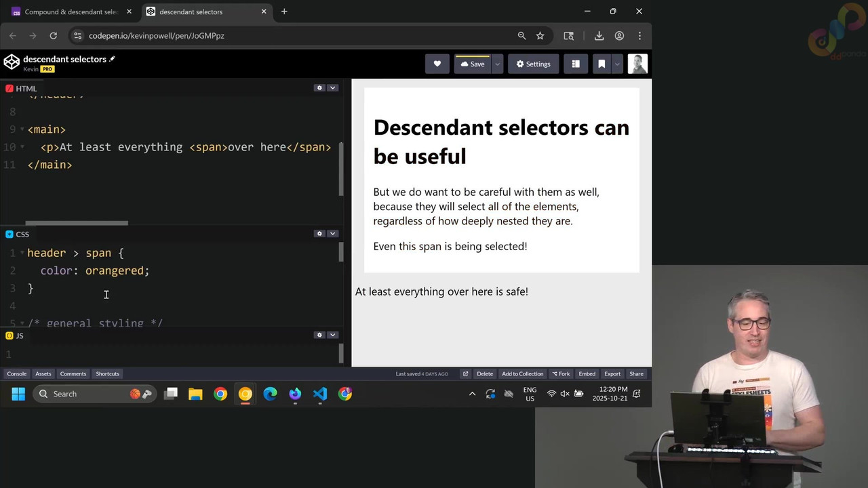Click the CodePen logo icon
This screenshot has width=868, height=488.
pyautogui.click(x=12, y=62)
